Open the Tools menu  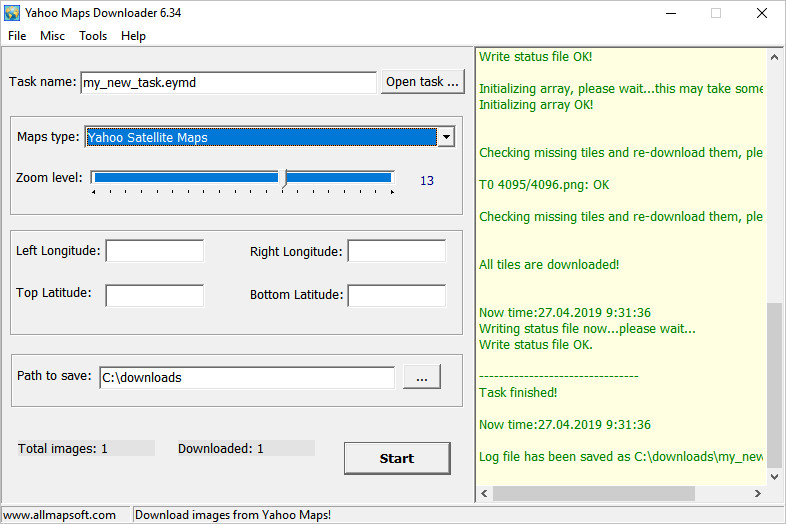pyautogui.click(x=93, y=36)
